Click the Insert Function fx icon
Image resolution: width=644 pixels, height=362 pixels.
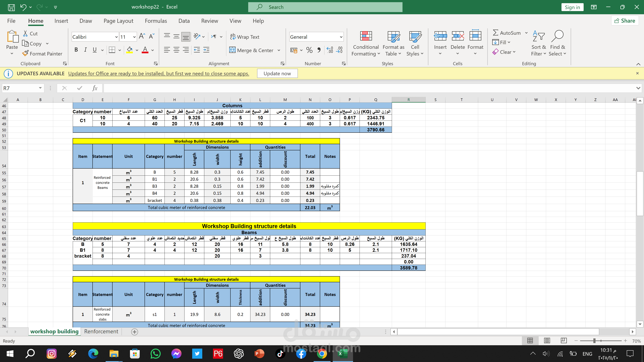click(x=95, y=88)
